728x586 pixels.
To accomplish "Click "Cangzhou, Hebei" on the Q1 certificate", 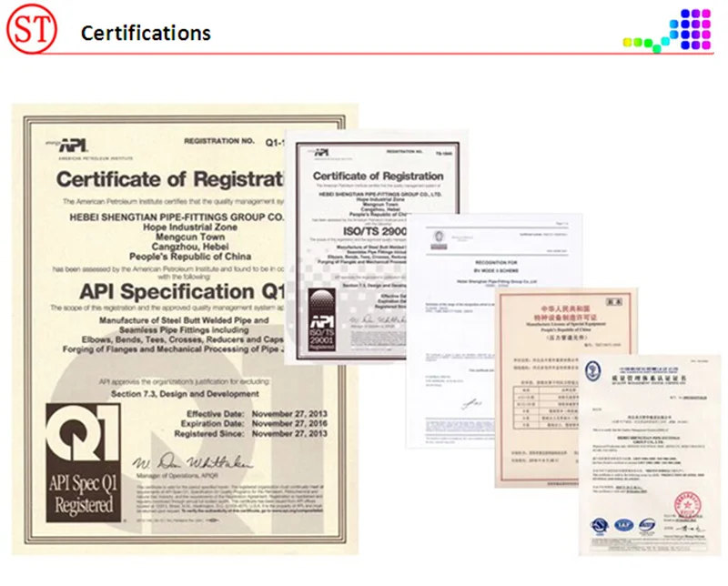I will click(x=190, y=247).
